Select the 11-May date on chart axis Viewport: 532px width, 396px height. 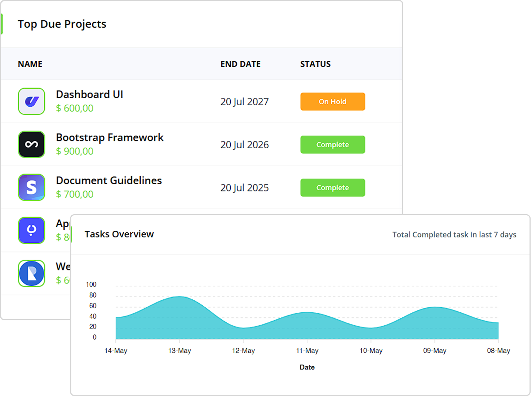tap(307, 351)
